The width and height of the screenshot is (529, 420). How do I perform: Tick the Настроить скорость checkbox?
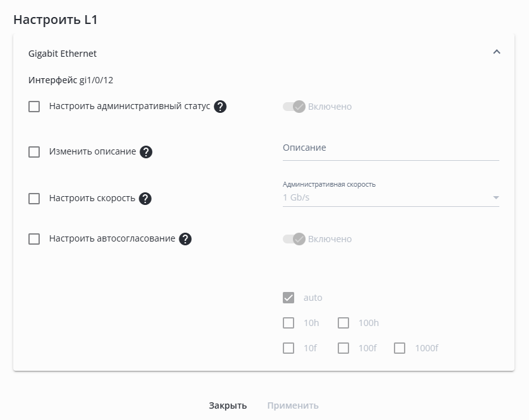coord(34,199)
